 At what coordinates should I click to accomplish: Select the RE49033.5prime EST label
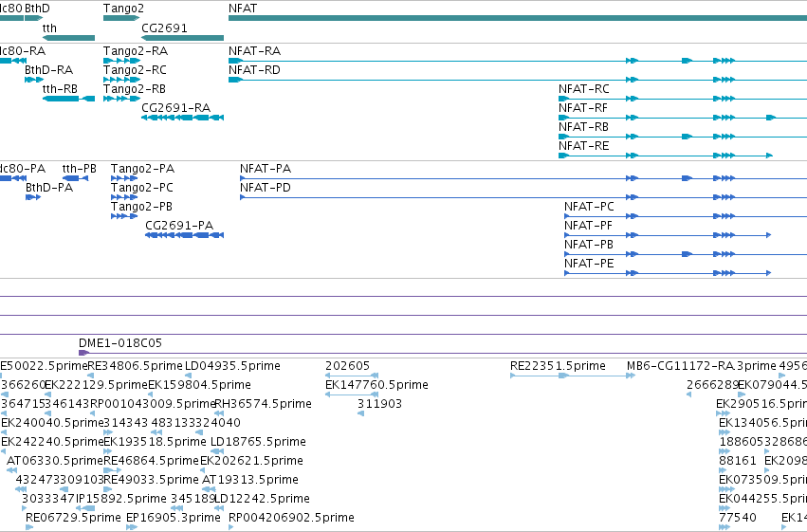pyautogui.click(x=152, y=480)
